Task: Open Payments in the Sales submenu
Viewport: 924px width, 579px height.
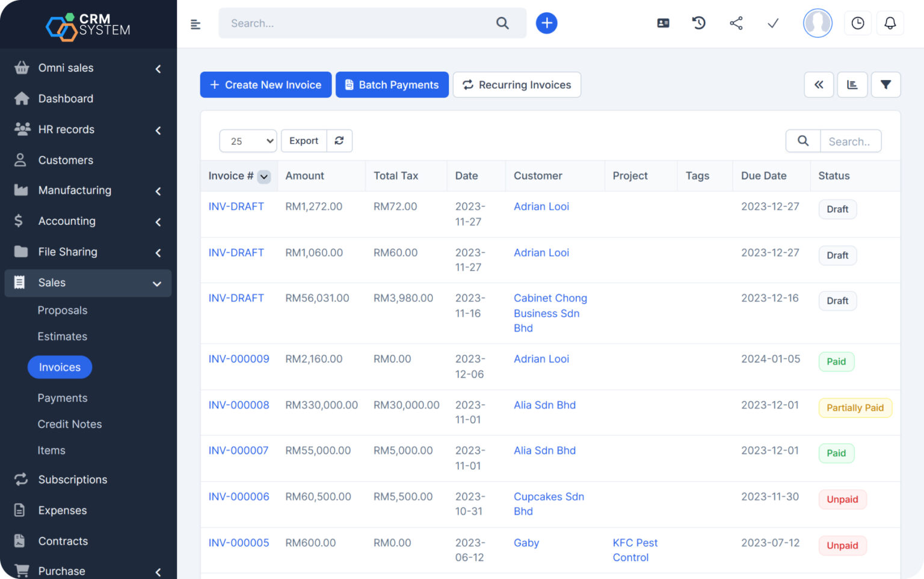Action: click(x=63, y=398)
